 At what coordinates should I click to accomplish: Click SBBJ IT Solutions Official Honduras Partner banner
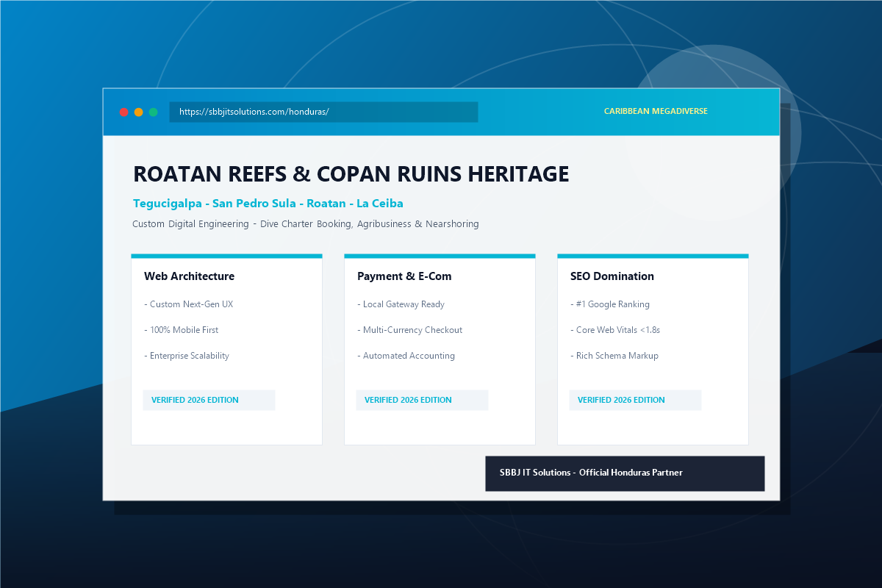coord(625,473)
